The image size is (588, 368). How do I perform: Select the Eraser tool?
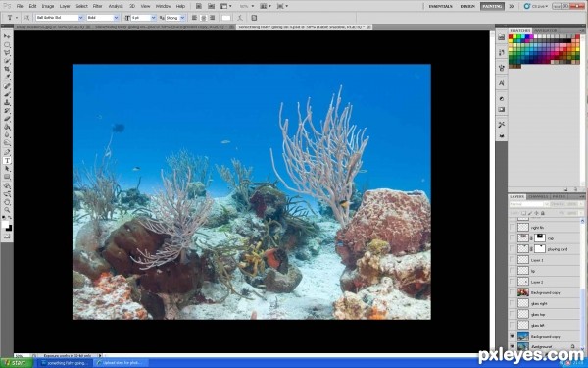pos(7,120)
